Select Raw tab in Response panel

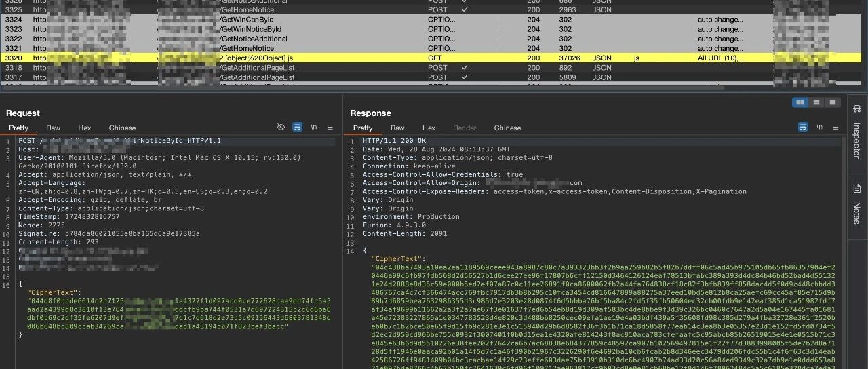coord(397,128)
